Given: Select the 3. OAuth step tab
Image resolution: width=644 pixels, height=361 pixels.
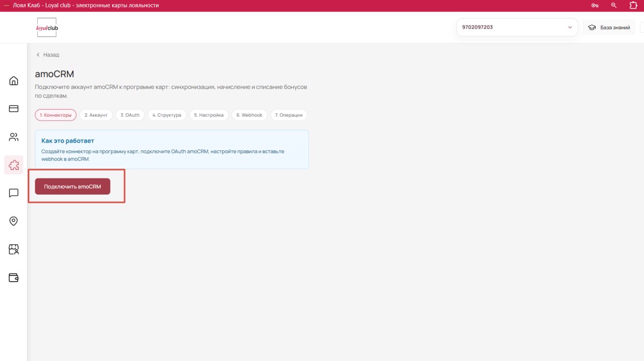Looking at the screenshot, I should 130,115.
